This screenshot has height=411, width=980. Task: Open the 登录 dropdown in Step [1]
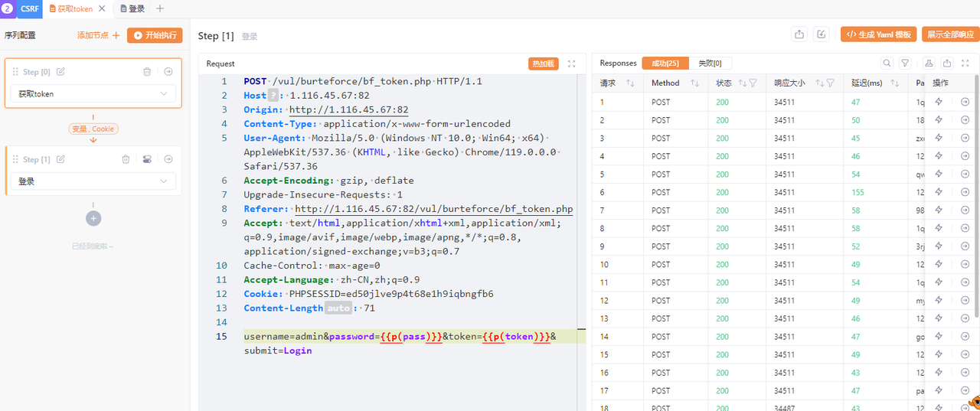coord(93,181)
